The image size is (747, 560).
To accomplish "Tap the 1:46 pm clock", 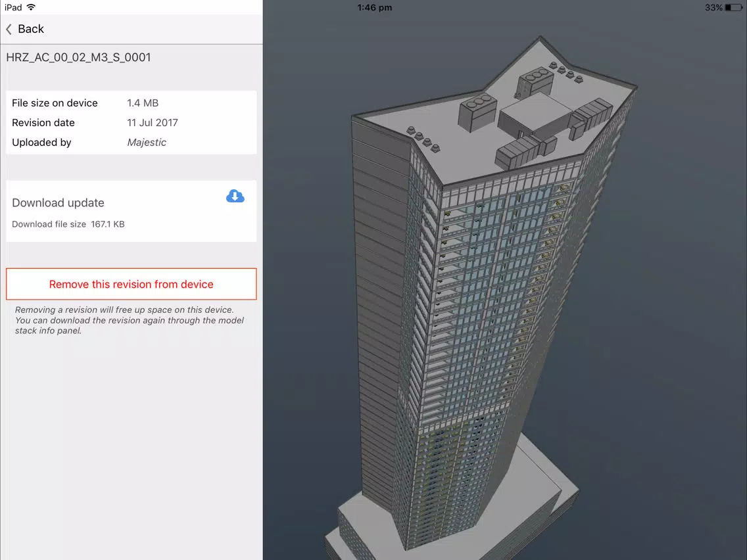I will click(375, 7).
